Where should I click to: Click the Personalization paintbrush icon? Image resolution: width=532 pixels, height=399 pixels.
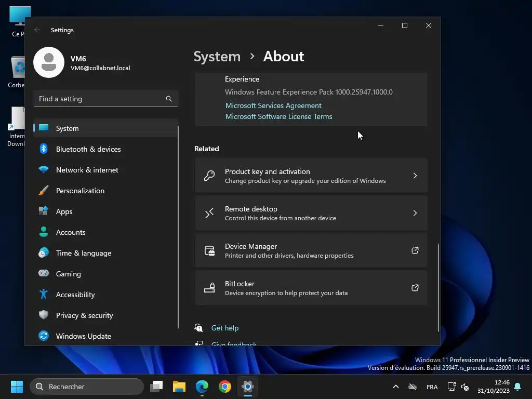coord(44,190)
